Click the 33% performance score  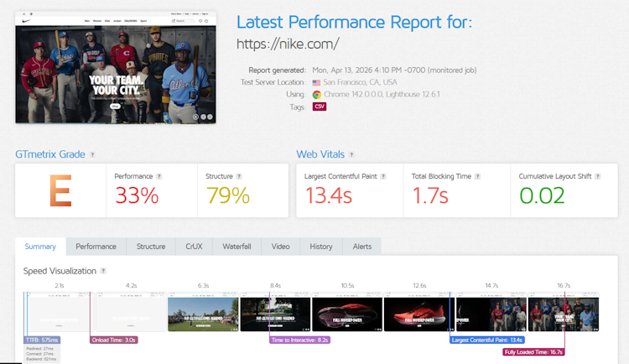[137, 196]
